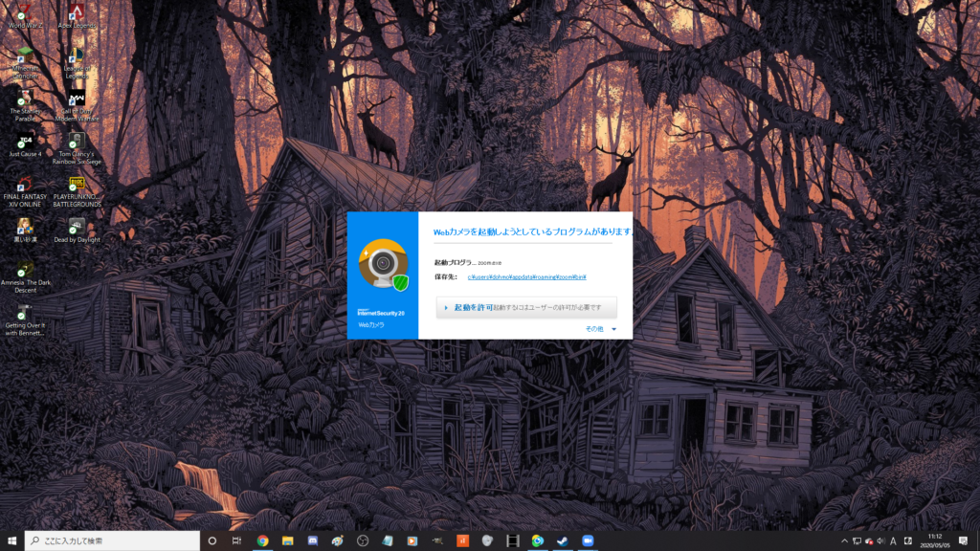This screenshot has height=551, width=980.
Task: Select Call of Duty Modern Warfare icon
Action: [77, 105]
